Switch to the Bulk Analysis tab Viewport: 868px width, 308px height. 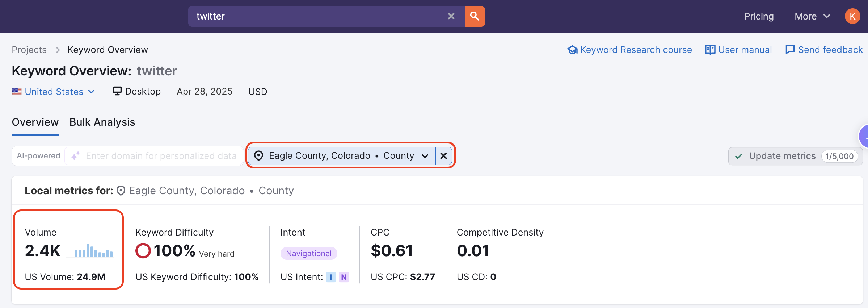pyautogui.click(x=102, y=122)
